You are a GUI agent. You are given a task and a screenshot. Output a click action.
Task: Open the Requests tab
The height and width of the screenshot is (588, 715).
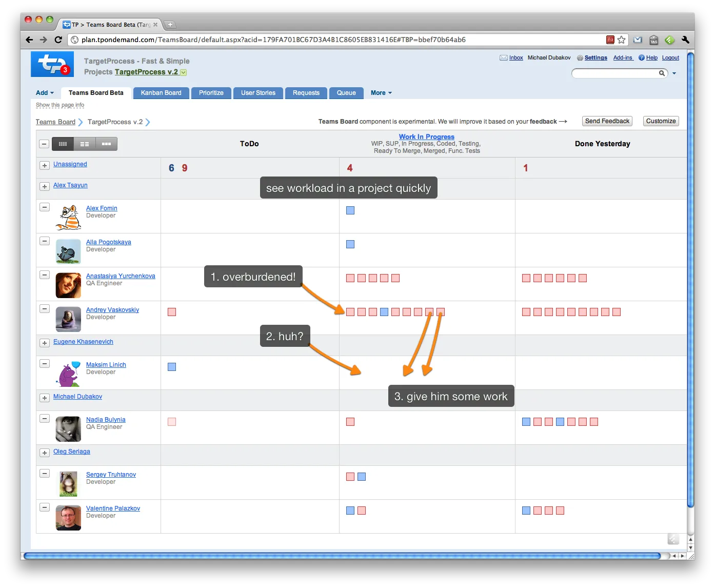(306, 93)
